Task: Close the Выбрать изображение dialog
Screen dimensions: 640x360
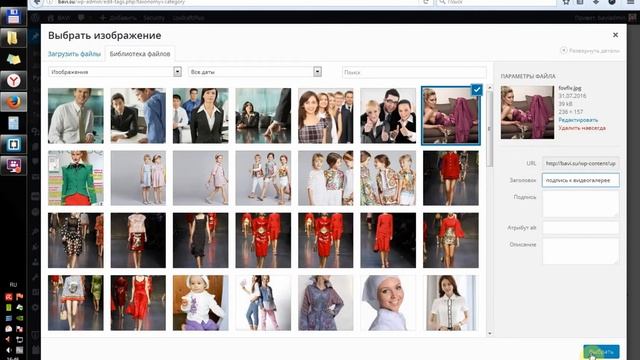Action: click(x=615, y=35)
